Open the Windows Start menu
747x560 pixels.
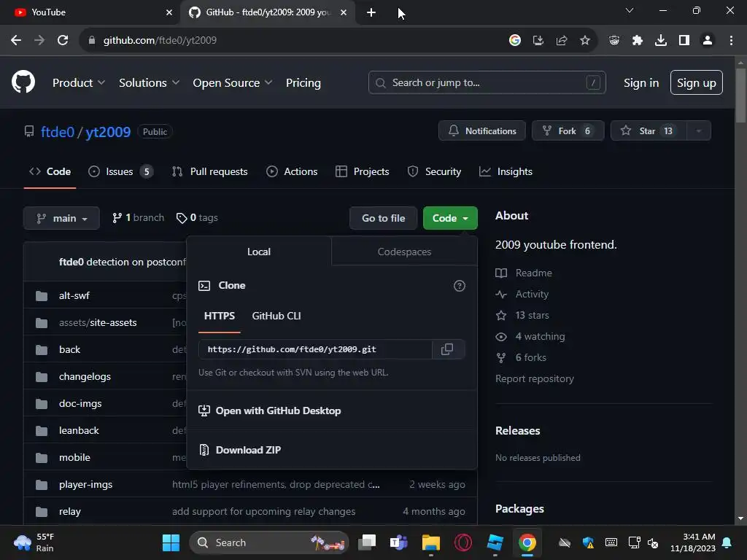pyautogui.click(x=171, y=542)
